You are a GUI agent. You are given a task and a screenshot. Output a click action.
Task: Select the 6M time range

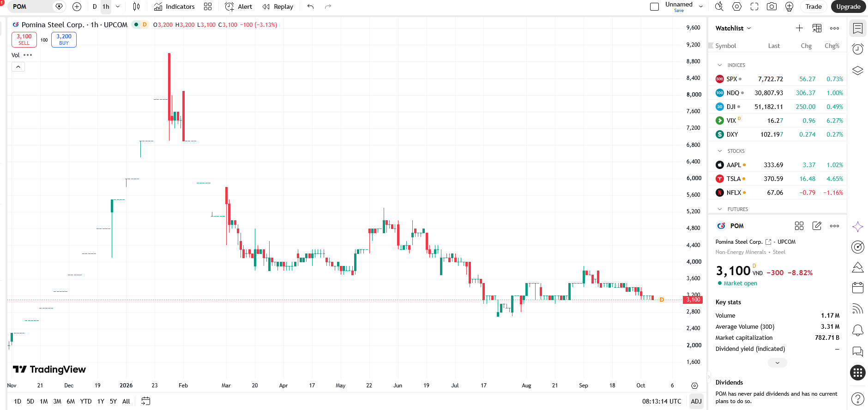71,401
